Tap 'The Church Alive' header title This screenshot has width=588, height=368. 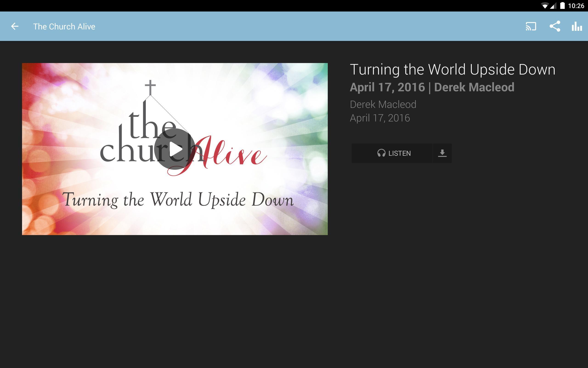tap(64, 26)
